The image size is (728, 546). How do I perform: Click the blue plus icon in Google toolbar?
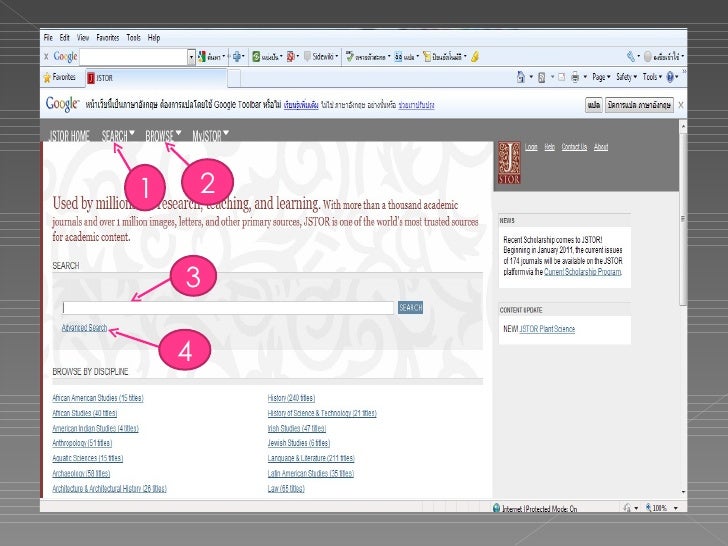pos(237,57)
